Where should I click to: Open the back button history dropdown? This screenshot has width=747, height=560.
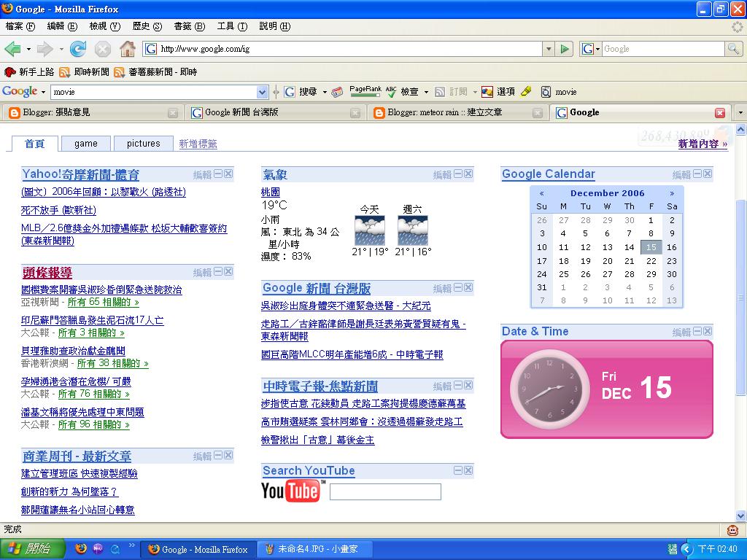coord(28,49)
